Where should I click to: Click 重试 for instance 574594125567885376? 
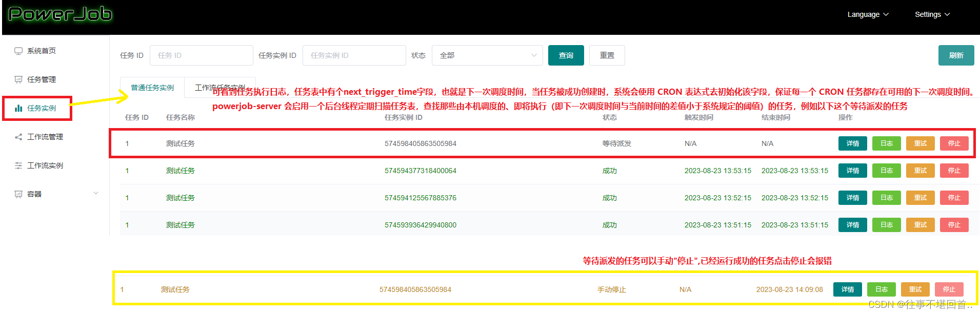click(921, 198)
